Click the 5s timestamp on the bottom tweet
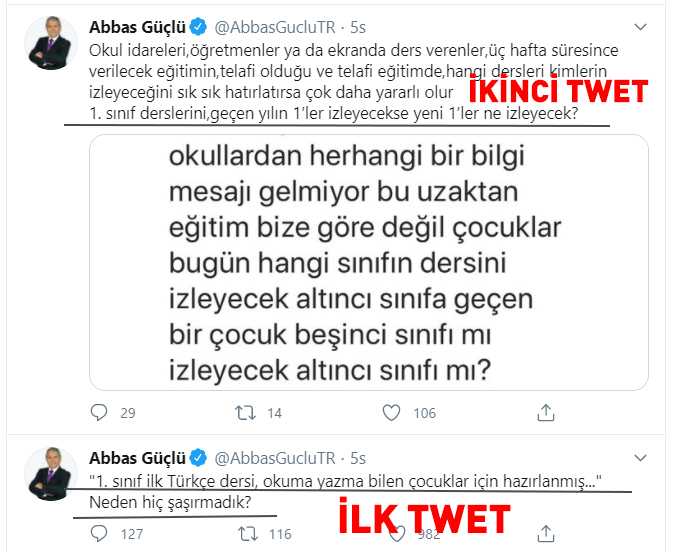This screenshot has width=686, height=552. (358, 458)
